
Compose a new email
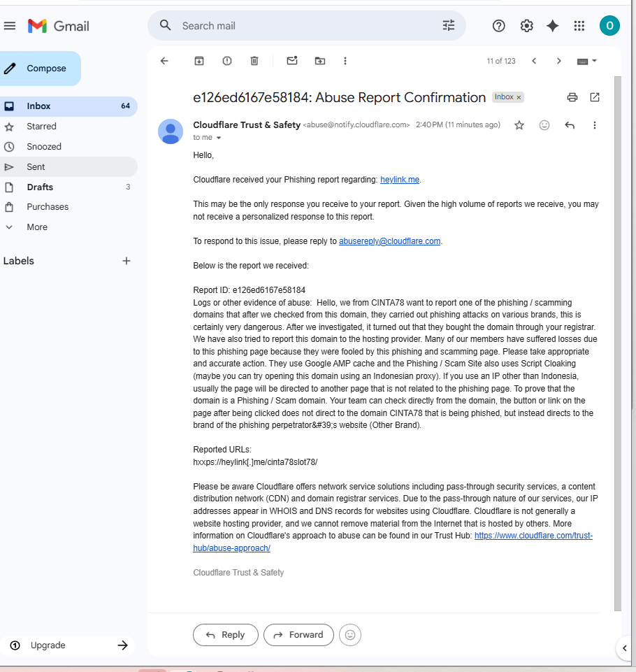(x=41, y=69)
